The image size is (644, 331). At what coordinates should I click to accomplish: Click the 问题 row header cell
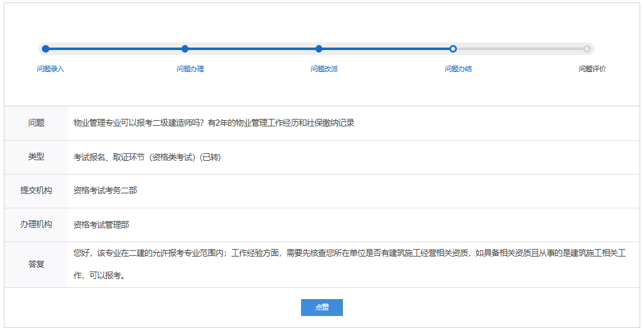[x=36, y=123]
